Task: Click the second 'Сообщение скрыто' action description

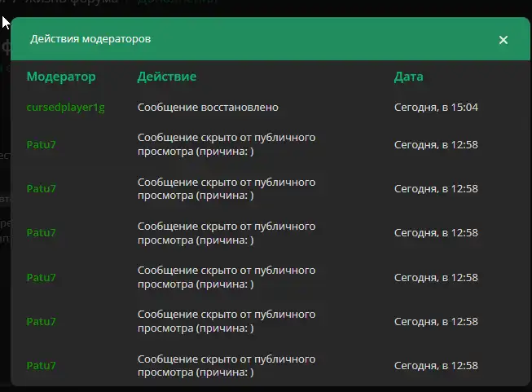Action: [x=226, y=188]
